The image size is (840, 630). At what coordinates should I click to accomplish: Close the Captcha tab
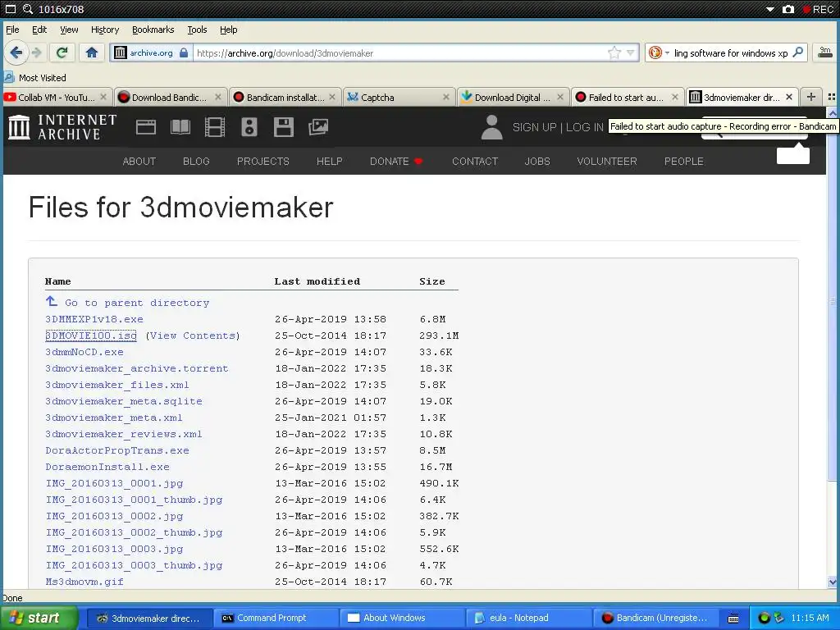point(445,97)
